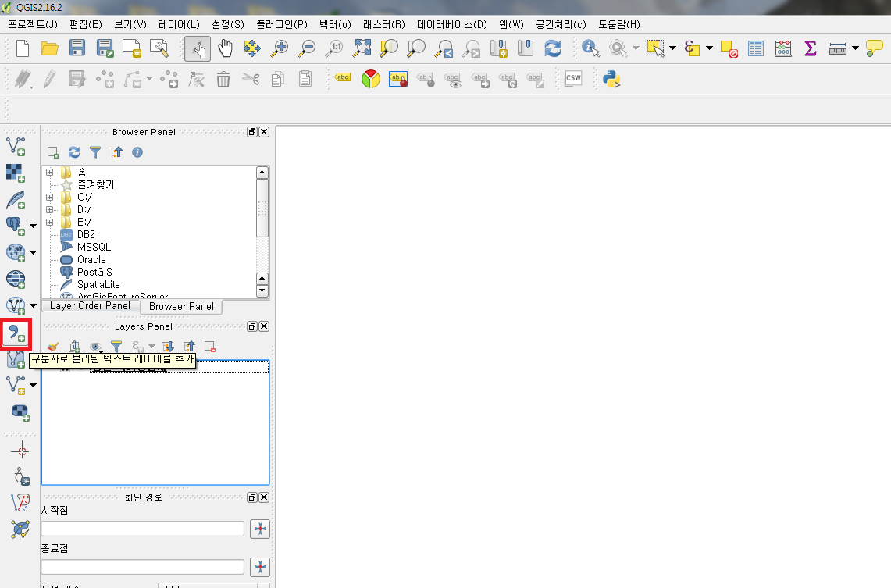Select Pan Map to Selection tool
Image resolution: width=891 pixels, height=588 pixels.
coord(251,48)
